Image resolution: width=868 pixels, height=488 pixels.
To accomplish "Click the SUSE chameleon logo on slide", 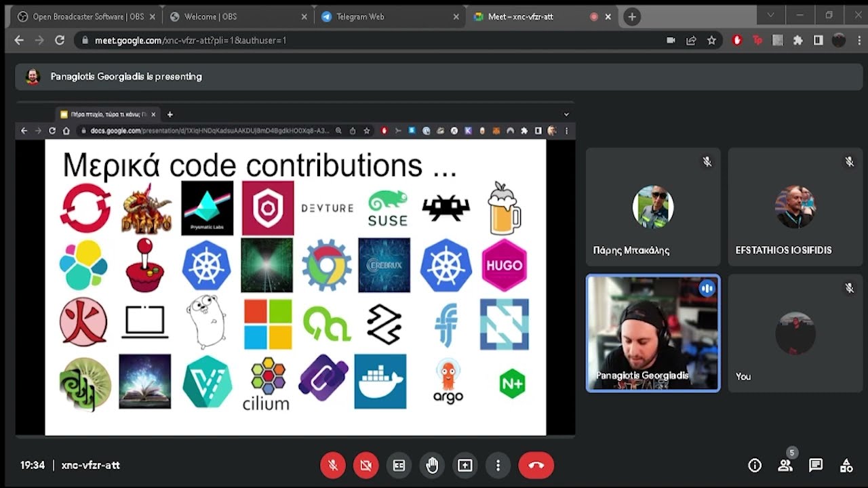I will tap(388, 208).
